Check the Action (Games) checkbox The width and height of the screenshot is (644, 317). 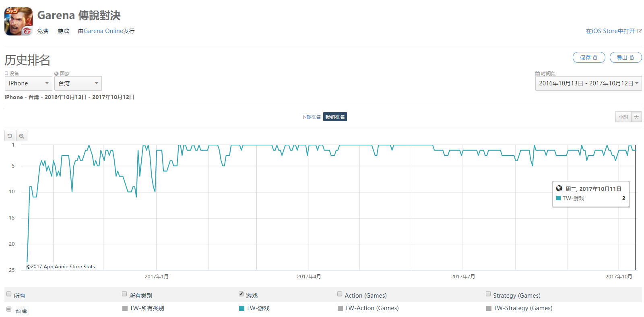340,294
